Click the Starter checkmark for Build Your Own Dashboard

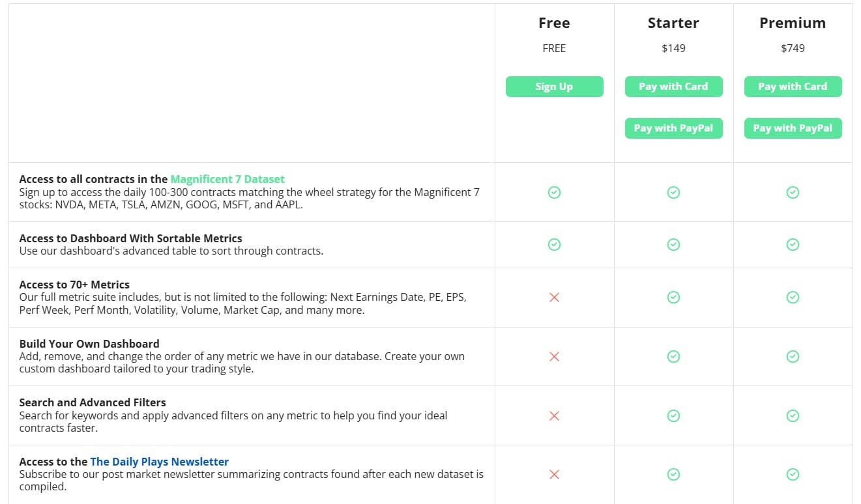[673, 356]
